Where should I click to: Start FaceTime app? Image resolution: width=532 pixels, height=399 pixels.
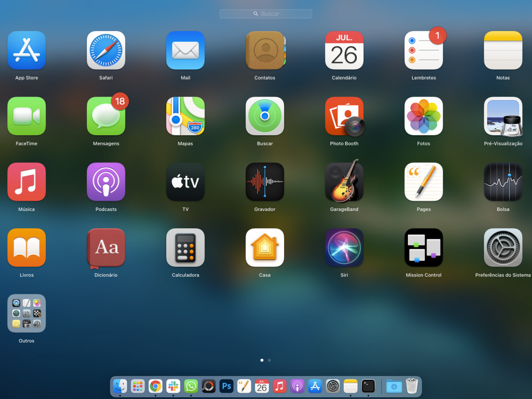[26, 116]
